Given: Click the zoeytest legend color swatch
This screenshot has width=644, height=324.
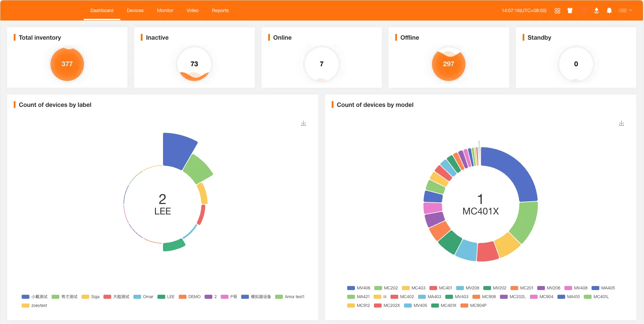Looking at the screenshot, I should [26, 306].
